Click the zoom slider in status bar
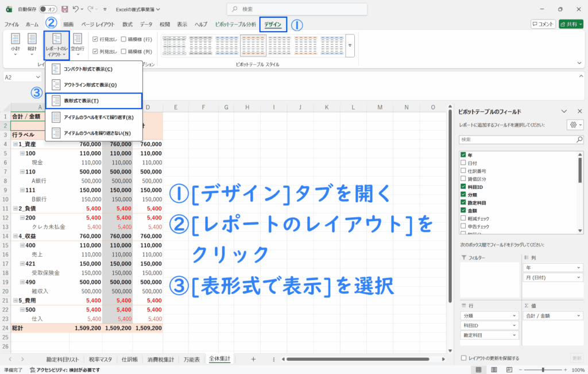The width and height of the screenshot is (588, 374). pos(543,370)
